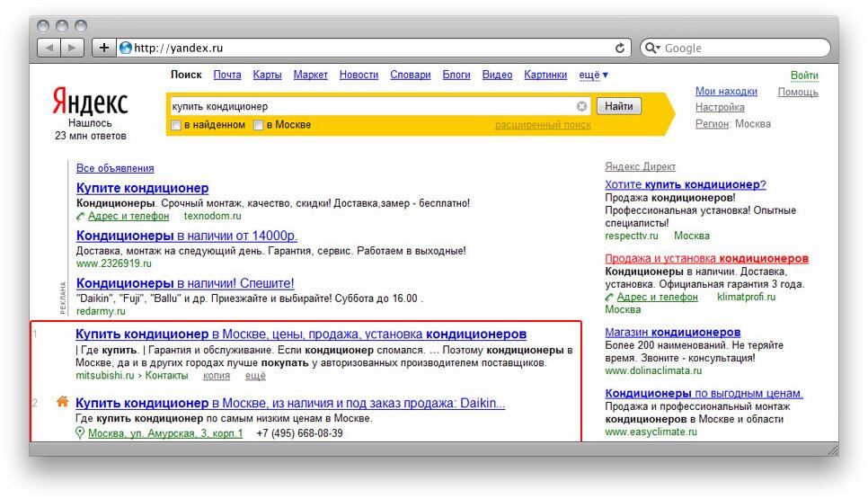Open 'Мои находки' link

coord(726,92)
